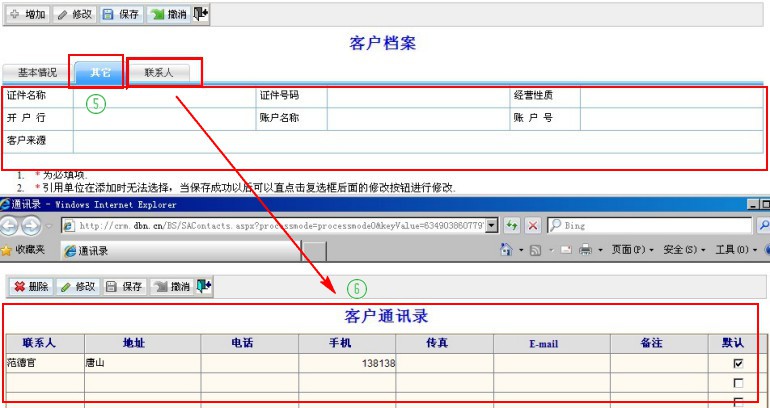Click the 收藏夹 favorites button
The height and width of the screenshot is (408, 770).
pyautogui.click(x=28, y=250)
